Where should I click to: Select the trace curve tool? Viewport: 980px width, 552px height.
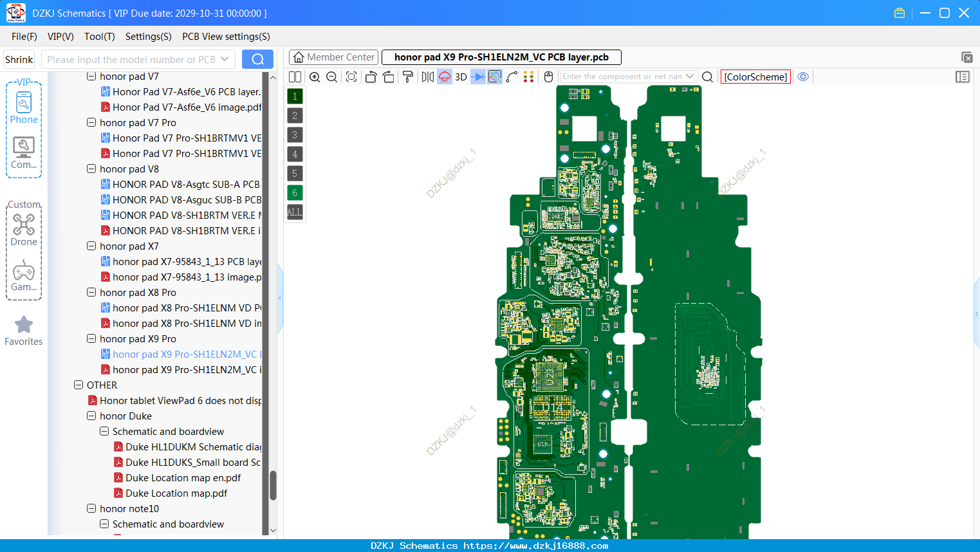[x=512, y=77]
